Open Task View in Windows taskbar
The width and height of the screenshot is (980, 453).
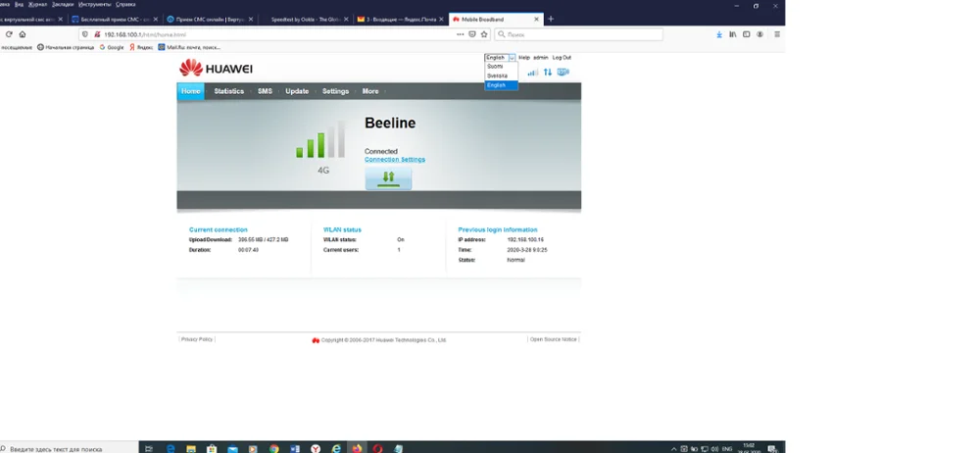pyautogui.click(x=149, y=449)
